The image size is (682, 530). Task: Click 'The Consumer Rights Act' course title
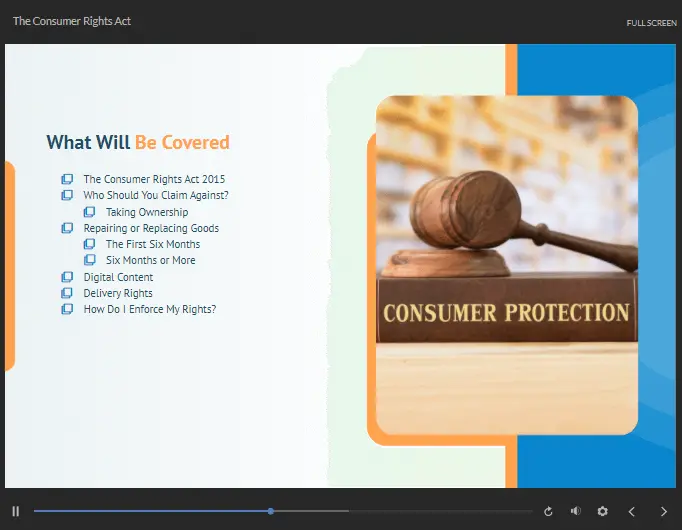71,21
